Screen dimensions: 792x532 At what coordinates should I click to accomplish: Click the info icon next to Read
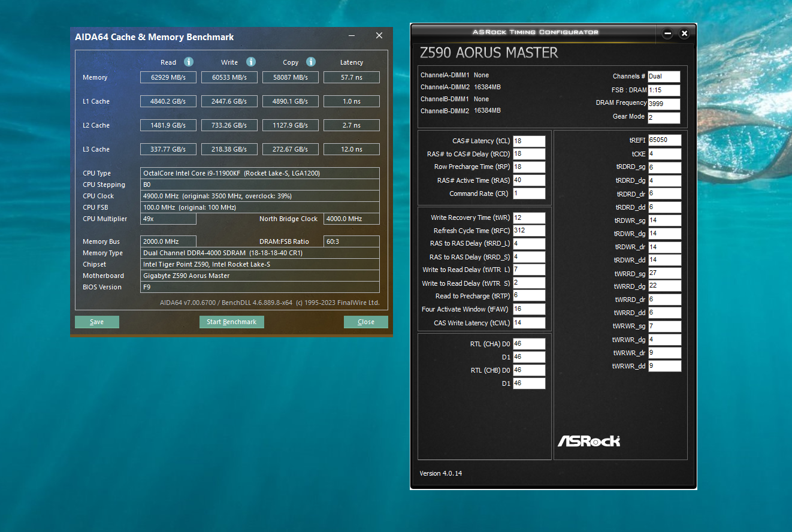(189, 62)
